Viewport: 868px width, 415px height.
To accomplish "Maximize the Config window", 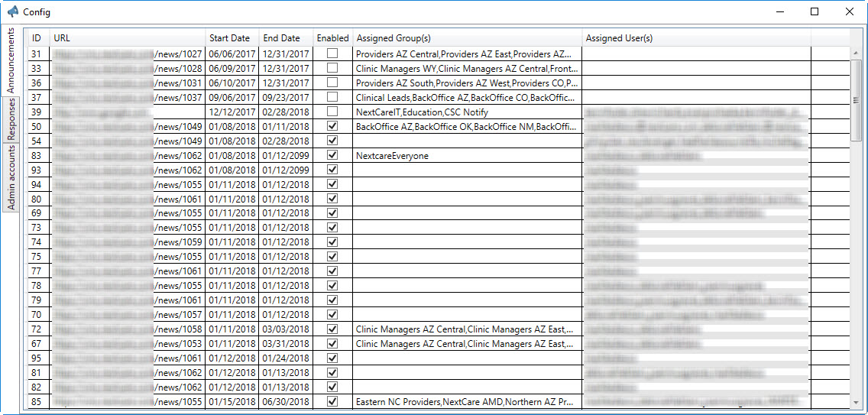I will [815, 11].
